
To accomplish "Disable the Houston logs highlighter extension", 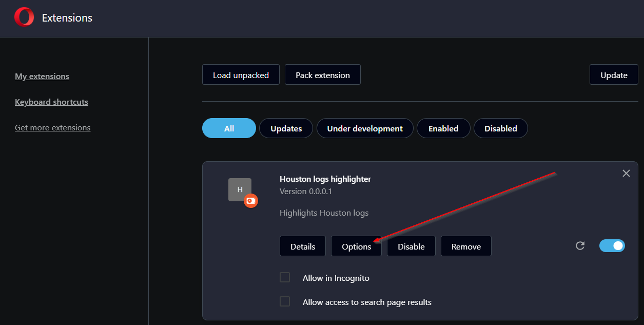I will [411, 246].
